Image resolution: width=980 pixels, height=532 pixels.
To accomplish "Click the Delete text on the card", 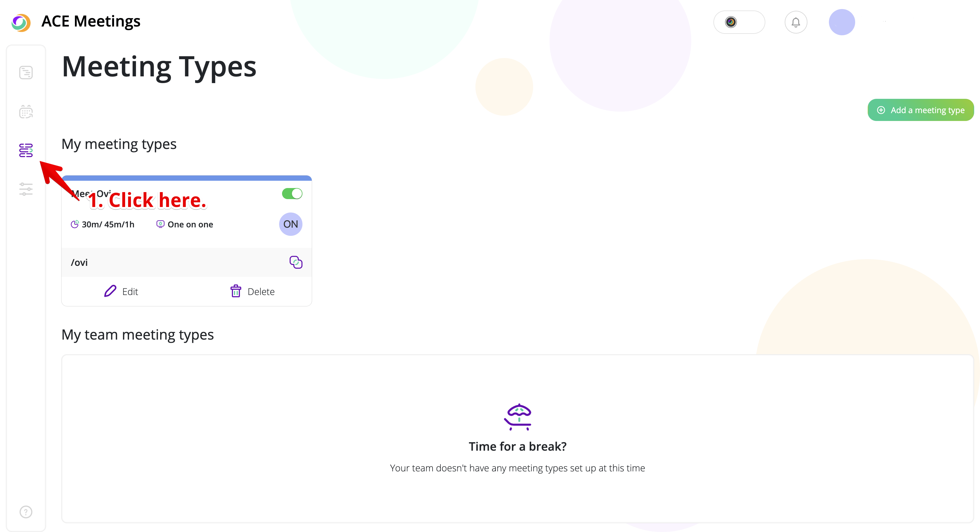I will pyautogui.click(x=261, y=292).
